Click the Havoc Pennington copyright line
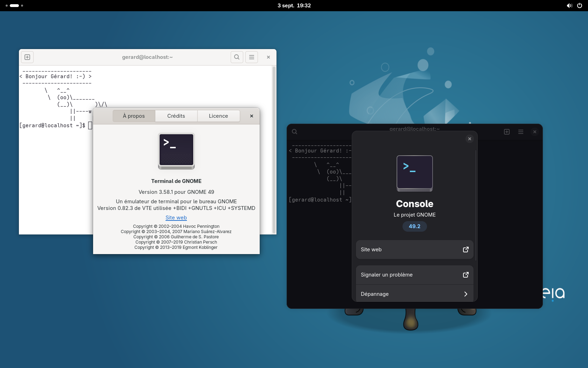This screenshot has height=368, width=588. [176, 226]
